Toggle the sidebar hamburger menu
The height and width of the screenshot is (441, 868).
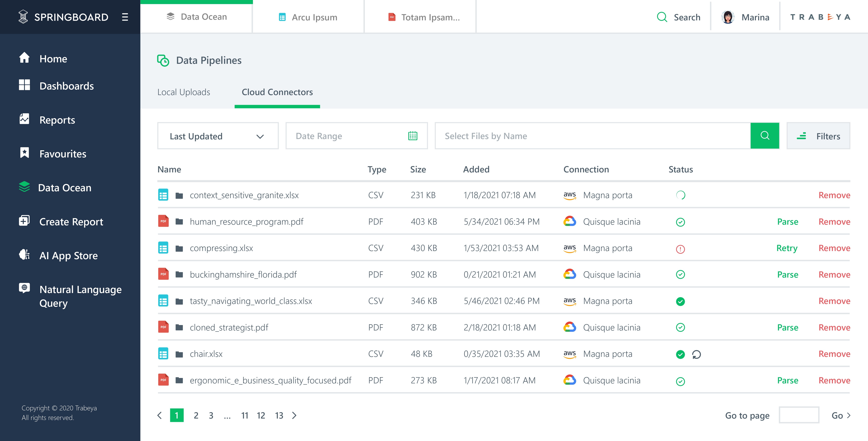[125, 17]
